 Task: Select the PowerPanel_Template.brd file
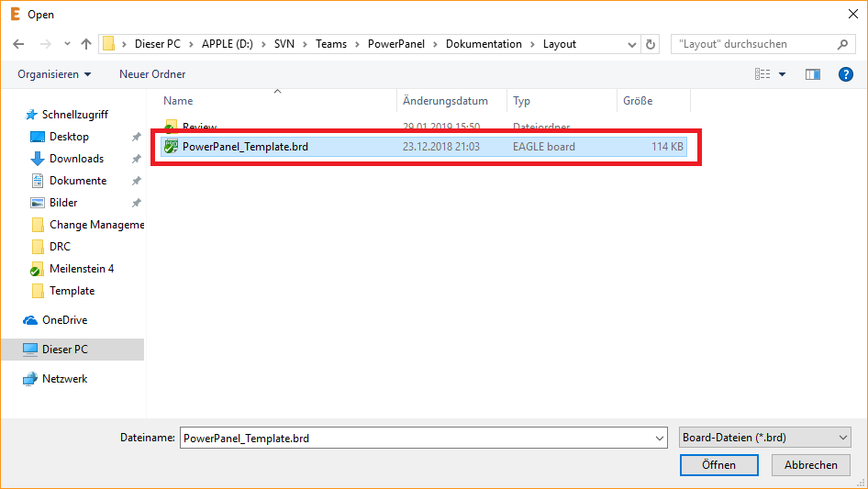245,147
